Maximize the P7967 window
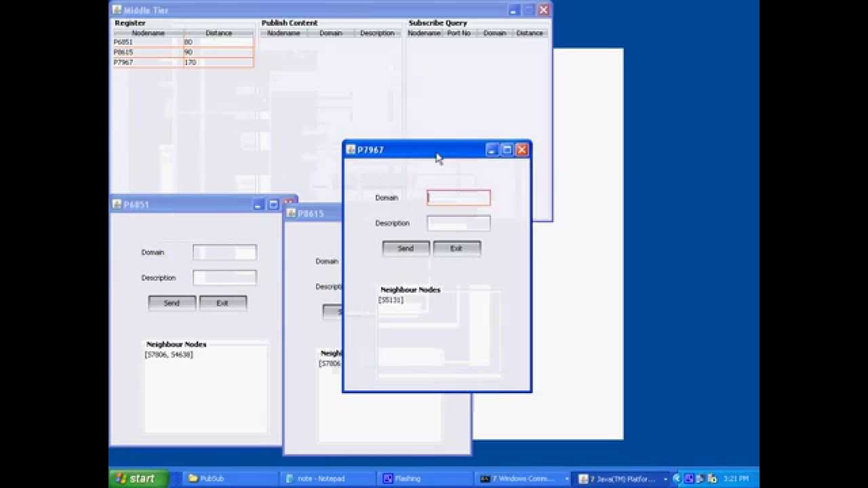Image resolution: width=868 pixels, height=488 pixels. (x=507, y=150)
